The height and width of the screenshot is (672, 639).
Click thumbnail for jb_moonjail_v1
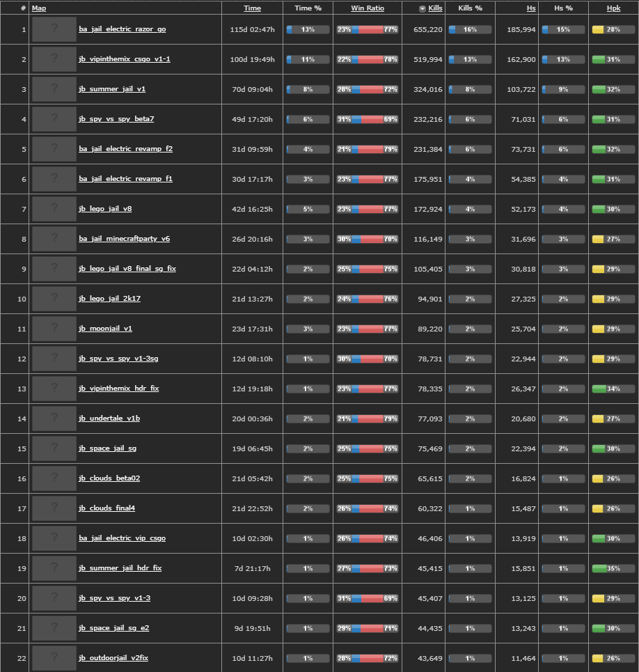point(54,329)
